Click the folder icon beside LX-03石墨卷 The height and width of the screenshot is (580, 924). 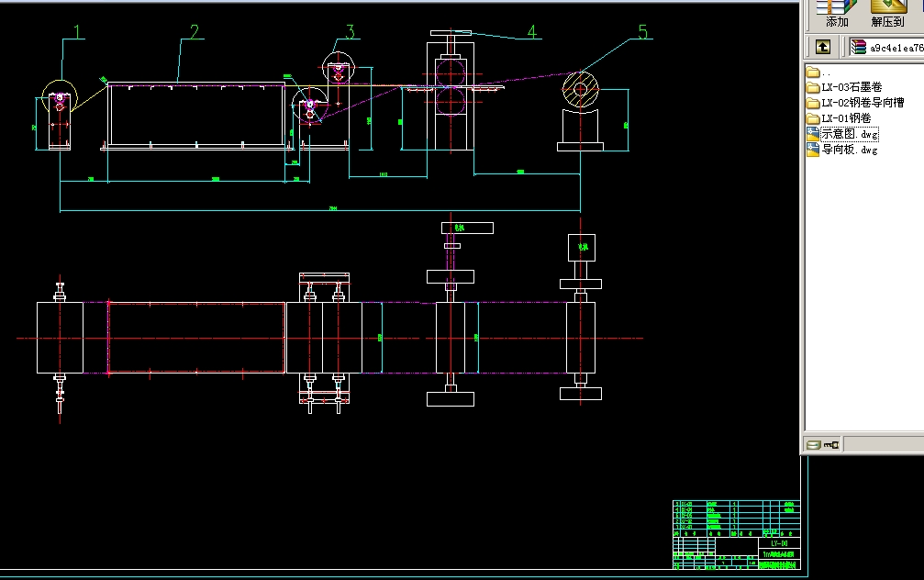813,87
